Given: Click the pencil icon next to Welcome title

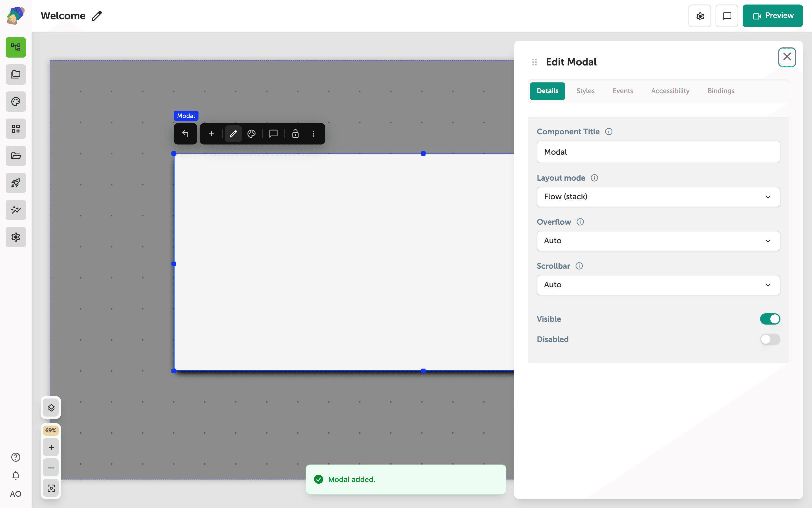Looking at the screenshot, I should (x=97, y=16).
